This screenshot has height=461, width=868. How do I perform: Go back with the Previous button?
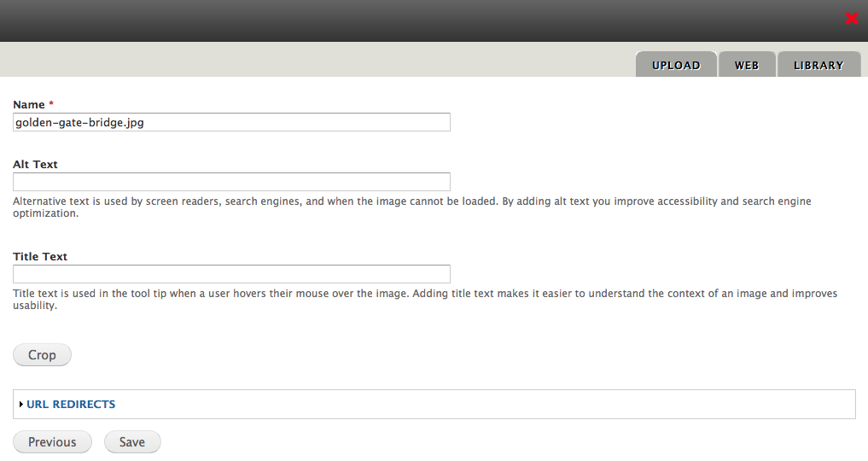[x=52, y=442]
